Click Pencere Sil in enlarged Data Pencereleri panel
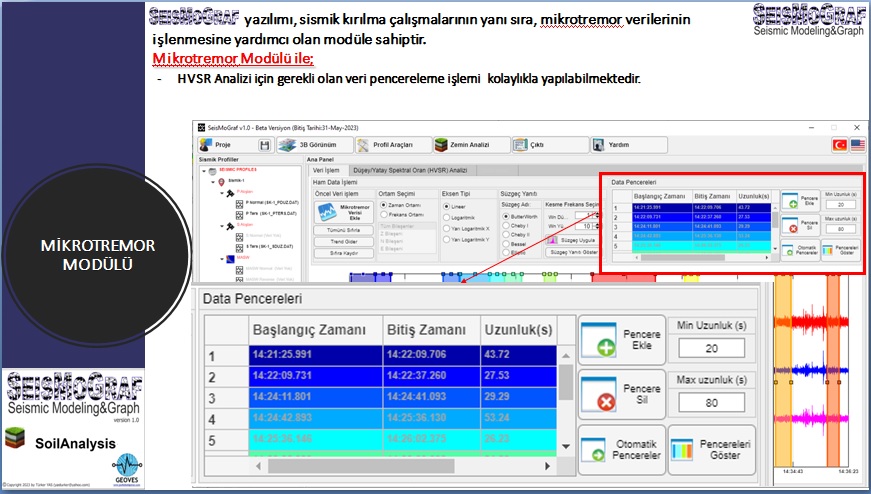871x494 pixels. 622,395
